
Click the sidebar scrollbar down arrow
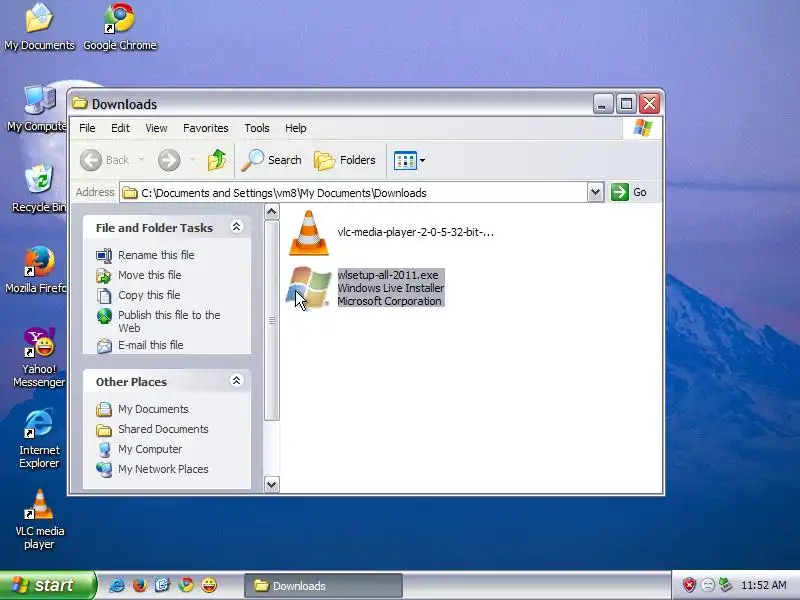click(x=272, y=484)
